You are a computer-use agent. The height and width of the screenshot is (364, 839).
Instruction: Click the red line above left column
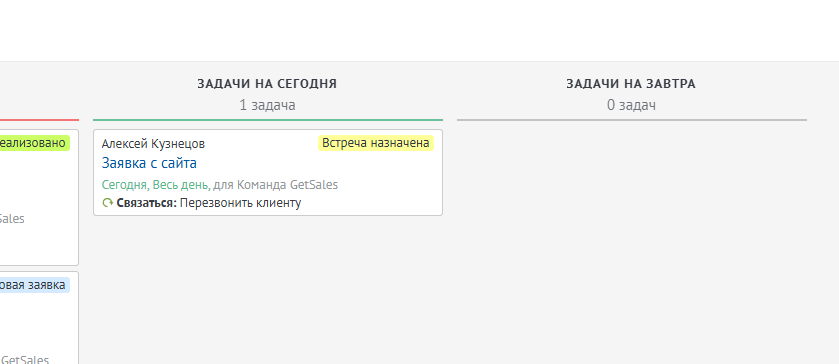click(39, 120)
